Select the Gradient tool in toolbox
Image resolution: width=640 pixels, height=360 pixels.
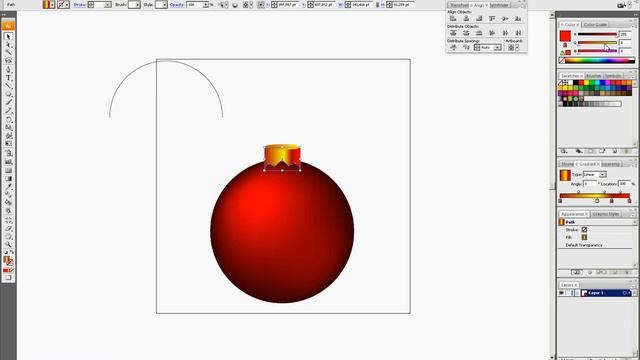[x=8, y=178]
